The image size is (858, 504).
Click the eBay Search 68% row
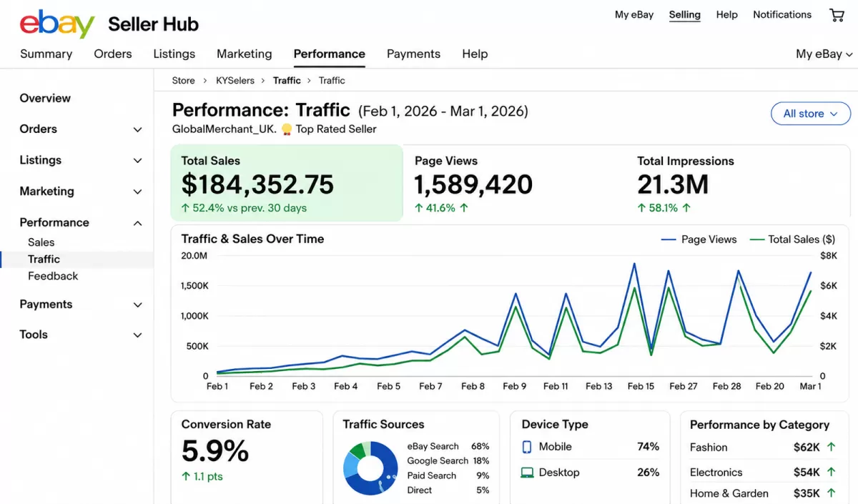(448, 446)
